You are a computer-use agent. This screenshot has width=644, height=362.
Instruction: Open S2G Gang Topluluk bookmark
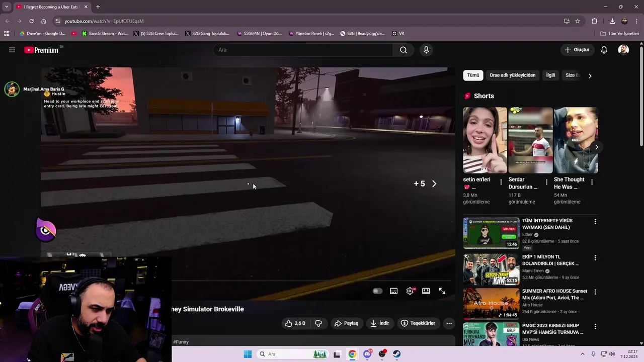point(207,34)
